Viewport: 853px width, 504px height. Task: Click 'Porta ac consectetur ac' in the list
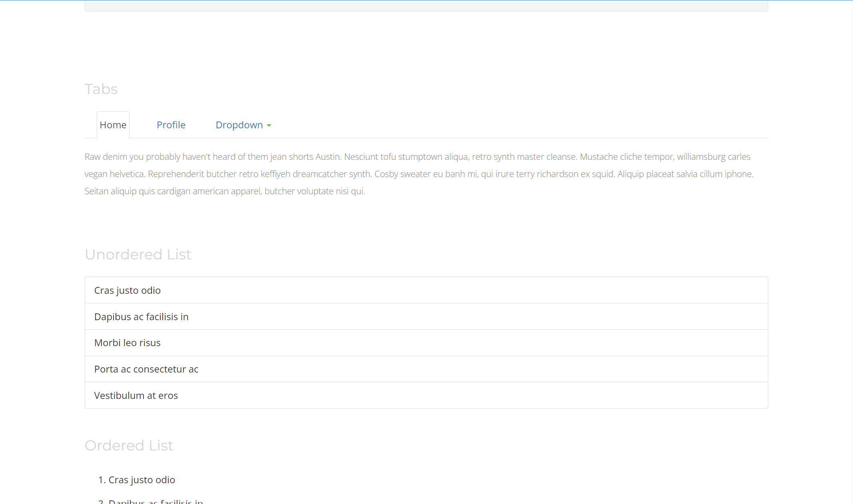pyautogui.click(x=146, y=369)
